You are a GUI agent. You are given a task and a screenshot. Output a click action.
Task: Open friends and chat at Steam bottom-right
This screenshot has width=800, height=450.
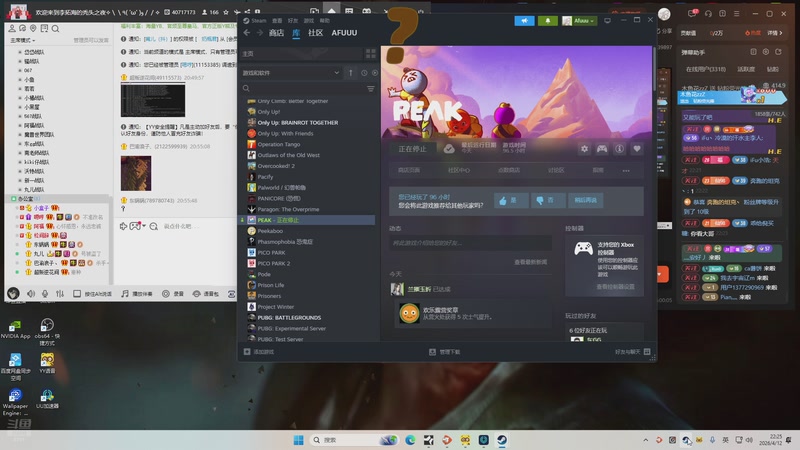[633, 352]
